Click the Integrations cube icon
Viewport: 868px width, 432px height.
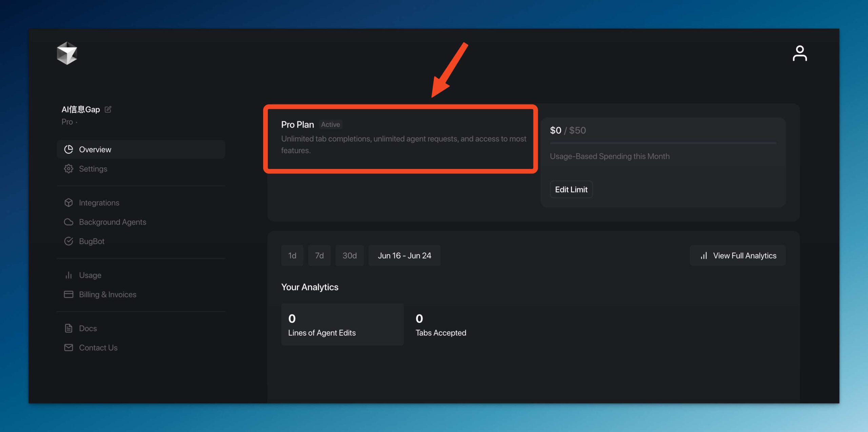(68, 203)
